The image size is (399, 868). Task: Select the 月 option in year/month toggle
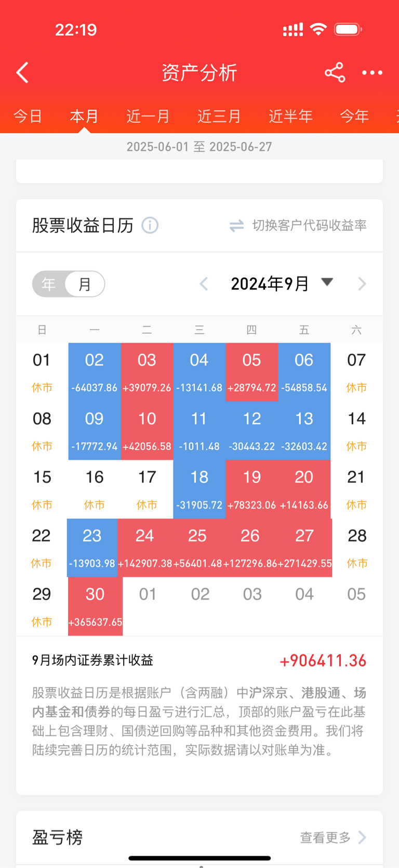85,284
